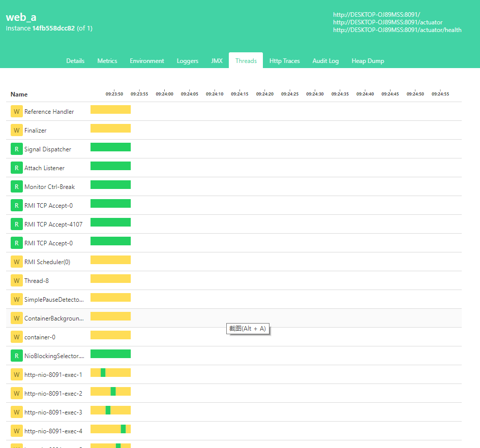Click the instance ID 14fb558dcc82

click(53, 28)
